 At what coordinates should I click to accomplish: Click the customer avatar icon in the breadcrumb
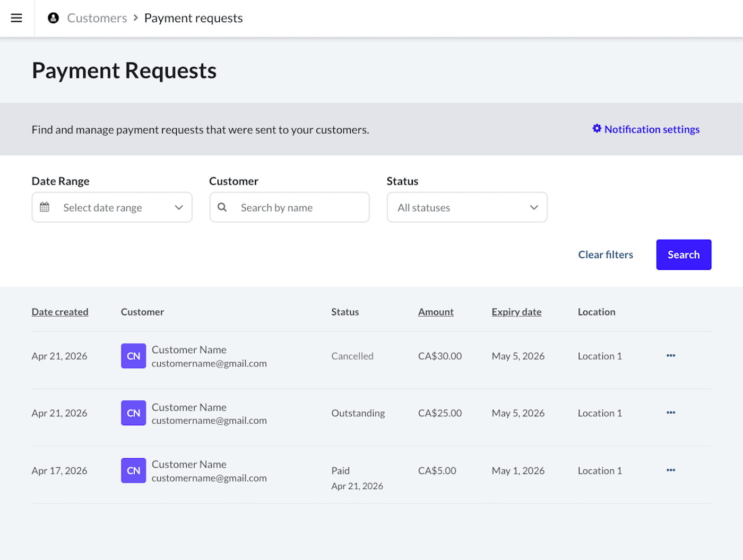coord(53,17)
